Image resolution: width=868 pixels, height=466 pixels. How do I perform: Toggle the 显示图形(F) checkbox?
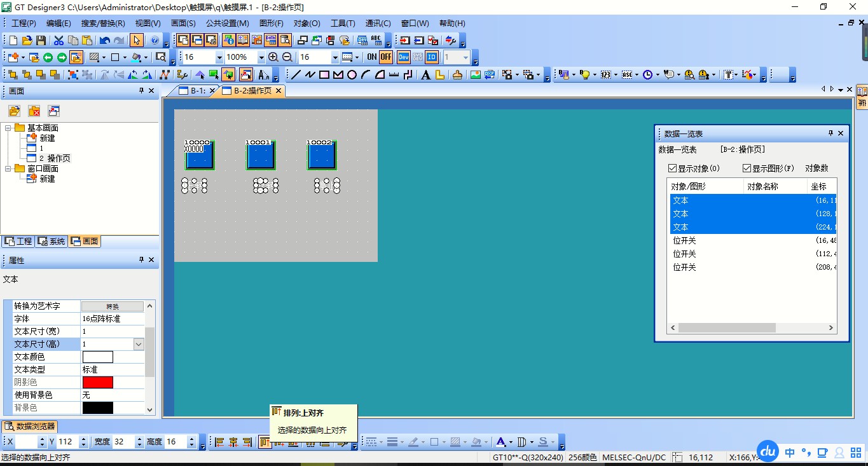click(747, 168)
